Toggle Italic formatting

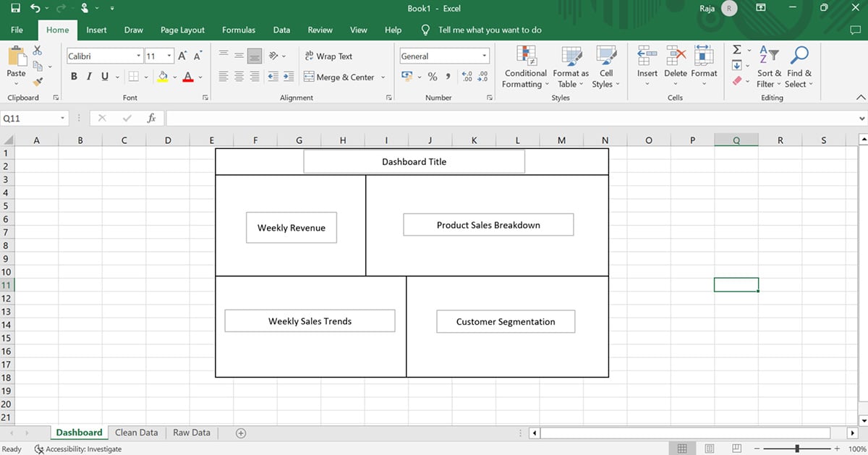click(x=89, y=77)
